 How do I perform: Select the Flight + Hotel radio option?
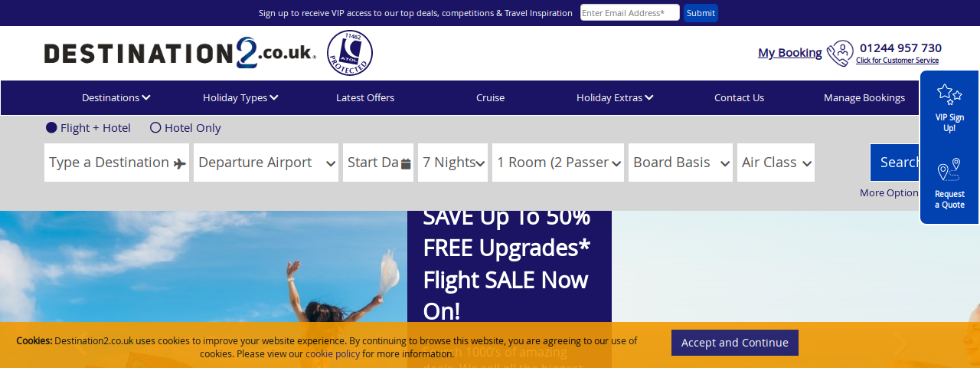(51, 127)
